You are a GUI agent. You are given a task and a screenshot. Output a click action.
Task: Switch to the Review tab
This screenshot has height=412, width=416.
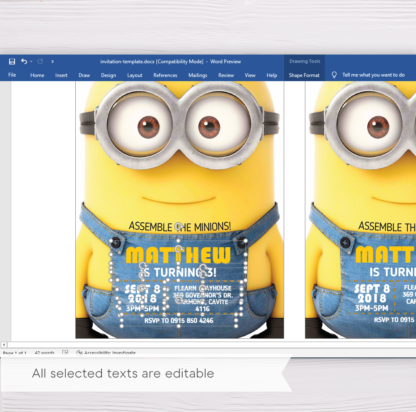pyautogui.click(x=226, y=75)
